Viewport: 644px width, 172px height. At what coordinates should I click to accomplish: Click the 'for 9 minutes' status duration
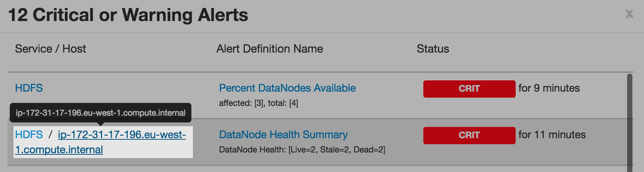click(549, 88)
